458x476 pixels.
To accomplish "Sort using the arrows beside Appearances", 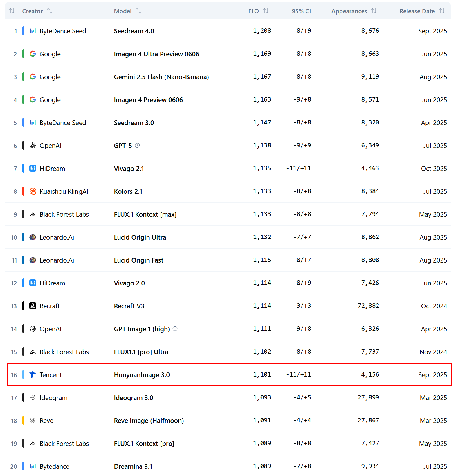I will (x=374, y=11).
